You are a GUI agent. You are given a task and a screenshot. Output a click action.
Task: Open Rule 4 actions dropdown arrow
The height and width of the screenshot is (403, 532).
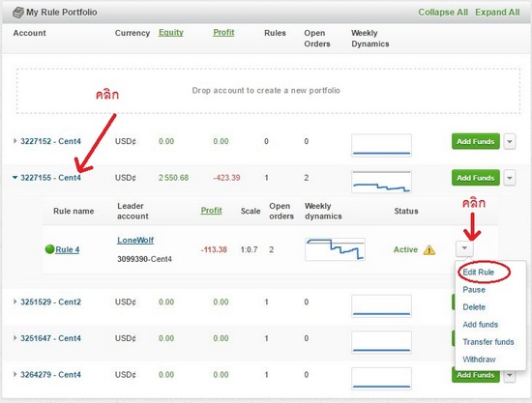(x=464, y=248)
